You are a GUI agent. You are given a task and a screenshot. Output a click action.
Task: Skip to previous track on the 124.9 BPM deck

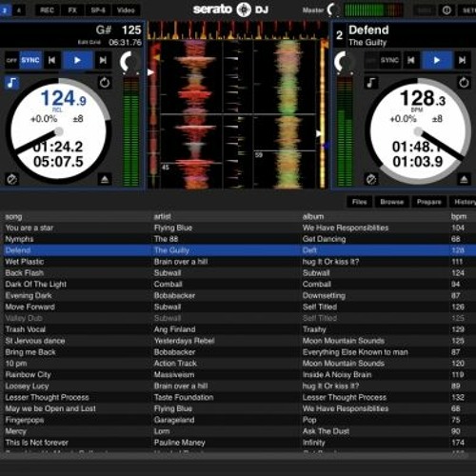51,60
